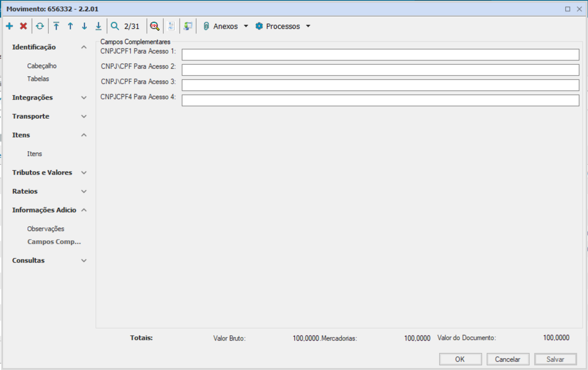The height and width of the screenshot is (370, 588).
Task: Open the Processos dropdown menu
Action: tap(283, 26)
